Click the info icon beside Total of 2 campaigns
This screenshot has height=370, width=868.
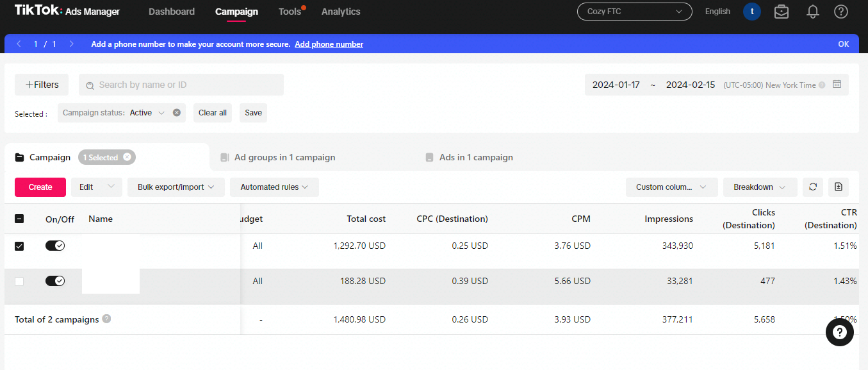pyautogui.click(x=106, y=319)
